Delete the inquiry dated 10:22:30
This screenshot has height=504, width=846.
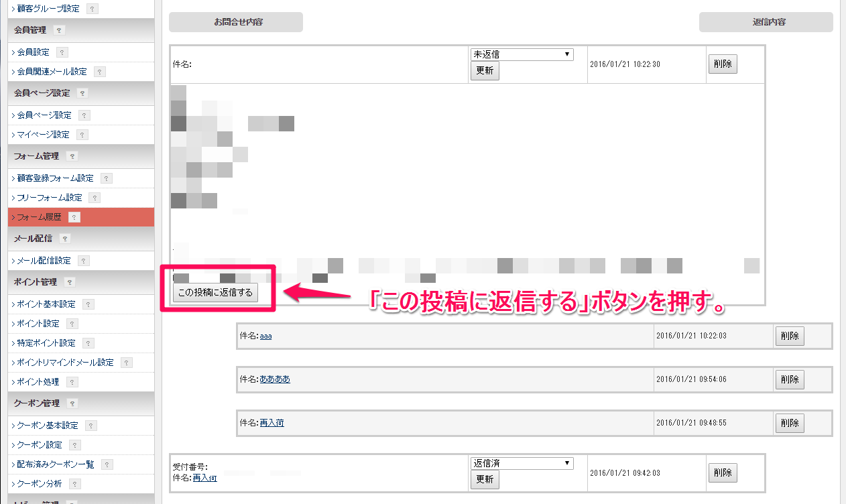(723, 64)
